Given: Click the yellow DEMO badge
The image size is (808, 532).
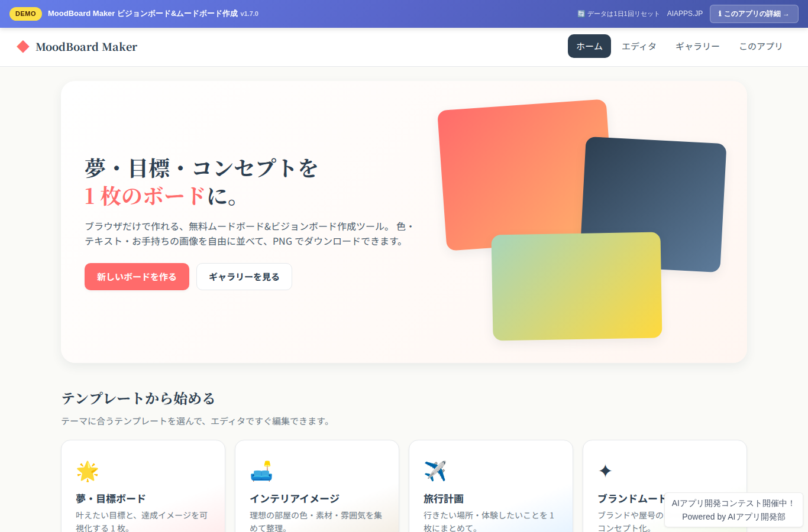Looking at the screenshot, I should coord(25,14).
